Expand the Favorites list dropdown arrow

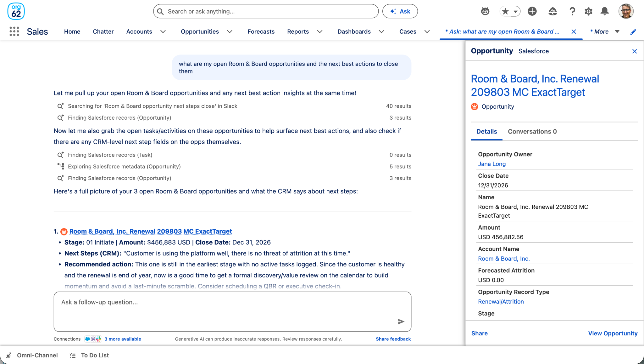(x=516, y=11)
